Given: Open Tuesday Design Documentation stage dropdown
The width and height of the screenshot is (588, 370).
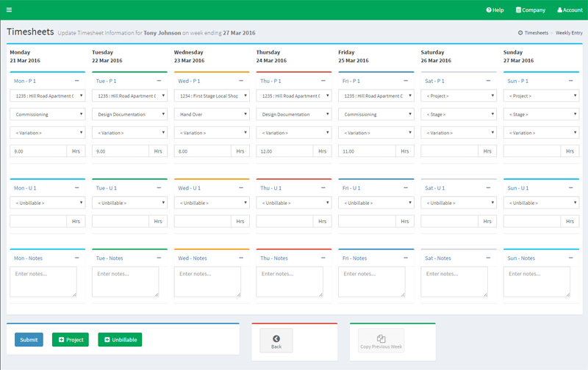Looking at the screenshot, I should 130,115.
